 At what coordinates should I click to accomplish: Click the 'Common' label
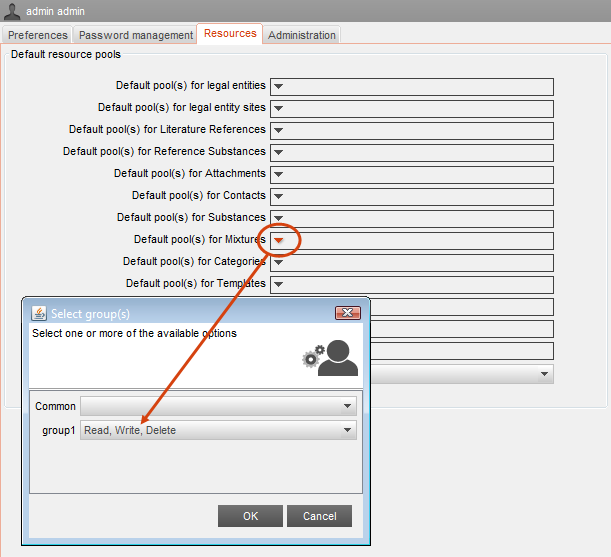coord(55,406)
